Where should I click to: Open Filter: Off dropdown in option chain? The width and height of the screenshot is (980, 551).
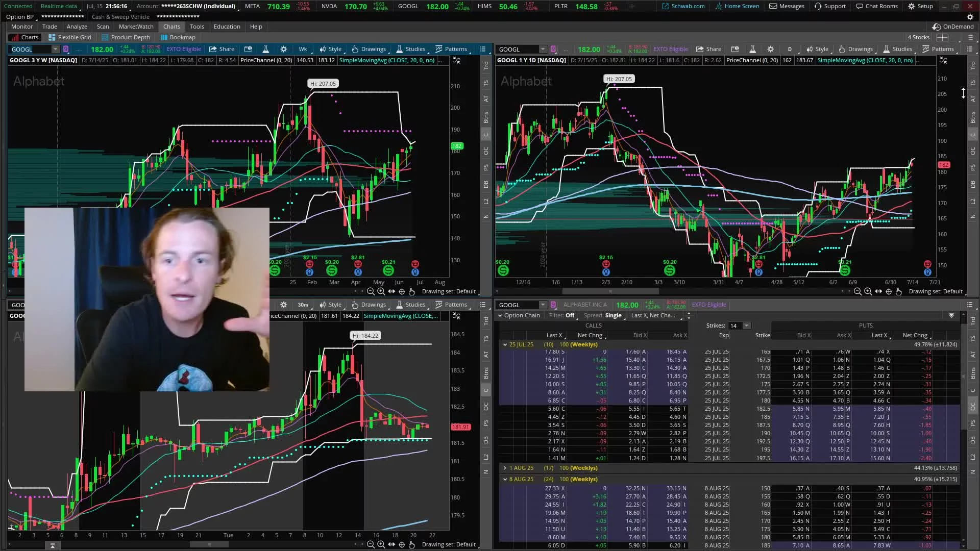(561, 315)
